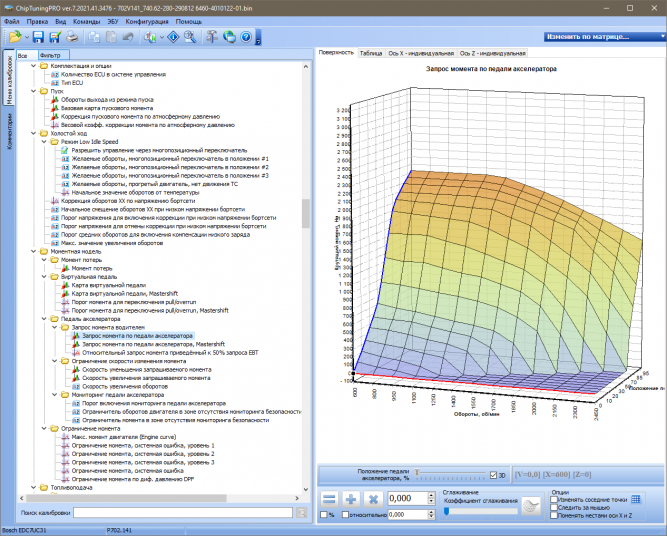The height and width of the screenshot is (536, 667).
Task: Open the Конфигурация menu
Action: [x=147, y=21]
